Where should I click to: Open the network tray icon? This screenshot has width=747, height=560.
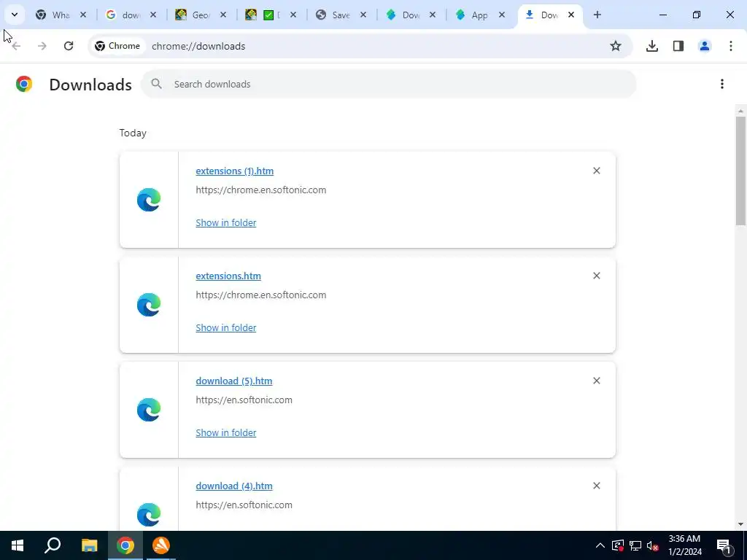point(635,545)
